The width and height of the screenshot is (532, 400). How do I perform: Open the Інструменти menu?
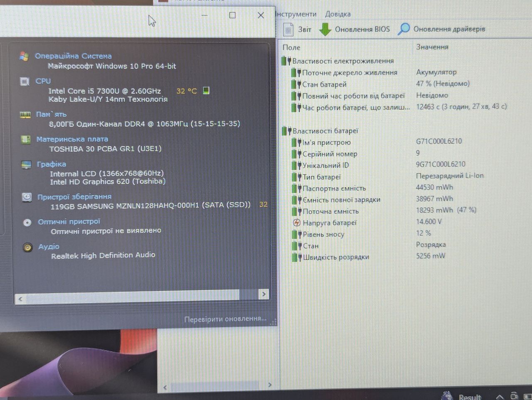[x=296, y=14]
